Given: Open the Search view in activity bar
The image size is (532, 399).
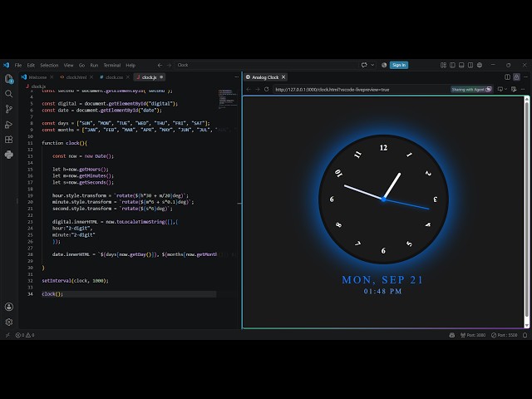Looking at the screenshot, I should [x=9, y=94].
